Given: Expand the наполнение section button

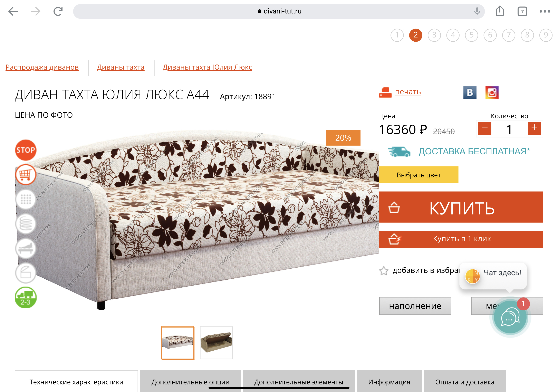Looking at the screenshot, I should 415,306.
